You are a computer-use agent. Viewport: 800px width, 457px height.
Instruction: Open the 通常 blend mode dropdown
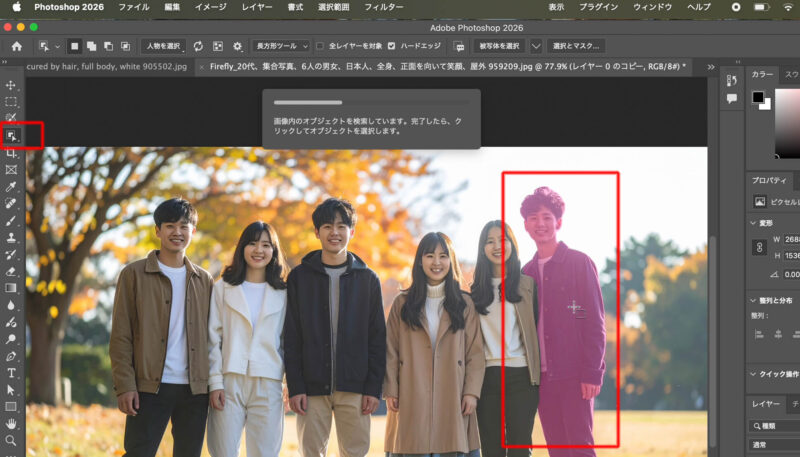(x=774, y=444)
